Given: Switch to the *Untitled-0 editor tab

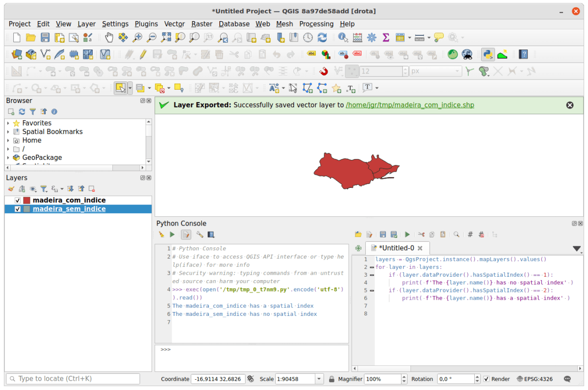Looking at the screenshot, I should pos(396,248).
